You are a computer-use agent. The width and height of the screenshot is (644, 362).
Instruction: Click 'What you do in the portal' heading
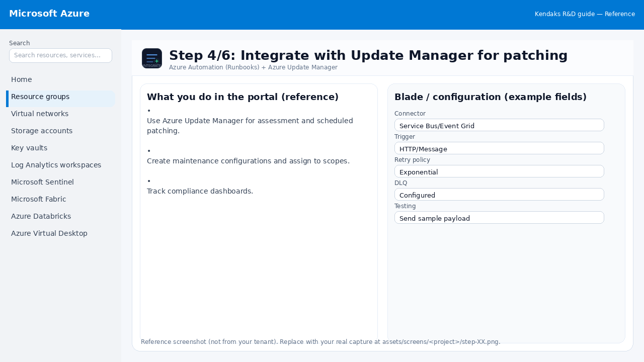coord(243,97)
